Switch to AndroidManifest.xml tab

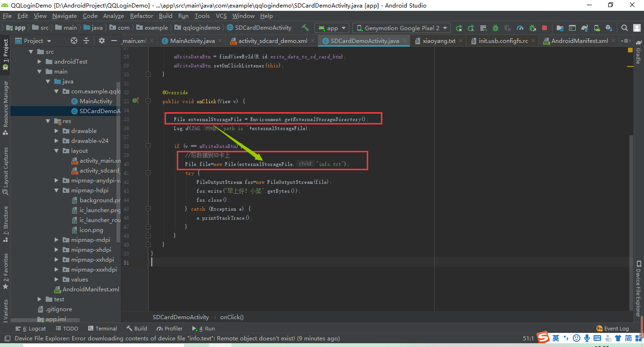pyautogui.click(x=579, y=41)
